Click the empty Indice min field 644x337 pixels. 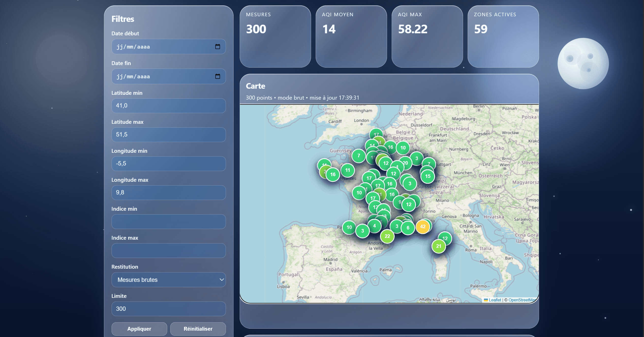168,222
